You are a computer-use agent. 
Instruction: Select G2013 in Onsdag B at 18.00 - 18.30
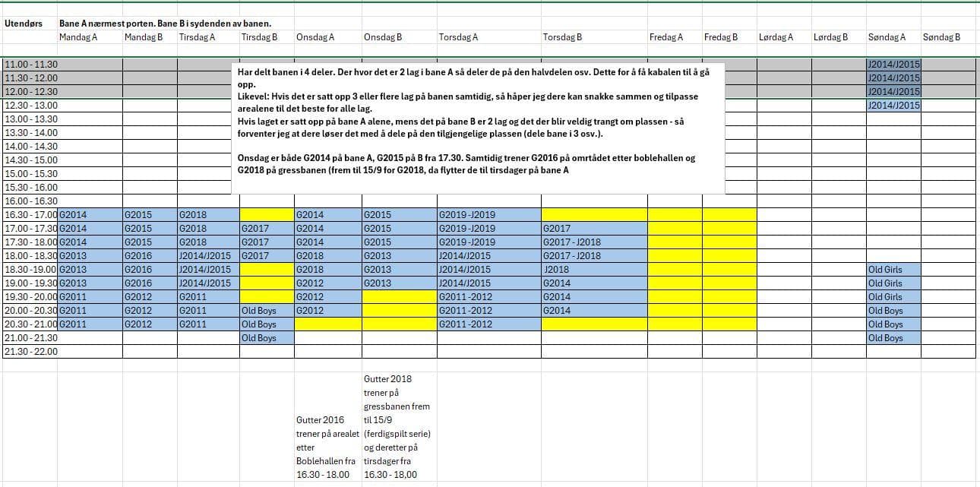[x=400, y=256]
